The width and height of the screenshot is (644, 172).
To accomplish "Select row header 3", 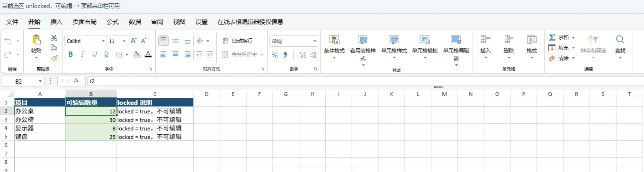I will pyautogui.click(x=7, y=120).
